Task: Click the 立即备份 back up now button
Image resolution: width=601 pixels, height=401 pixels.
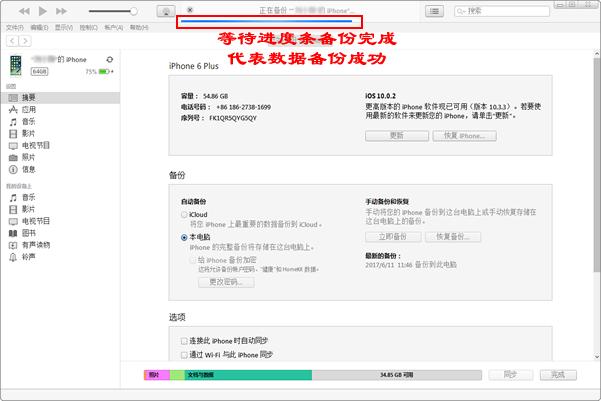Action: (x=393, y=237)
